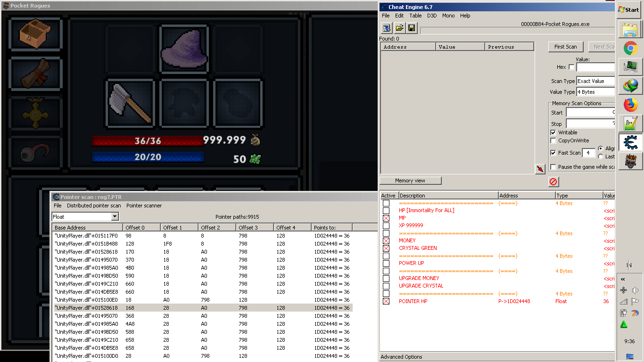Click the First Scan button

pos(566,47)
